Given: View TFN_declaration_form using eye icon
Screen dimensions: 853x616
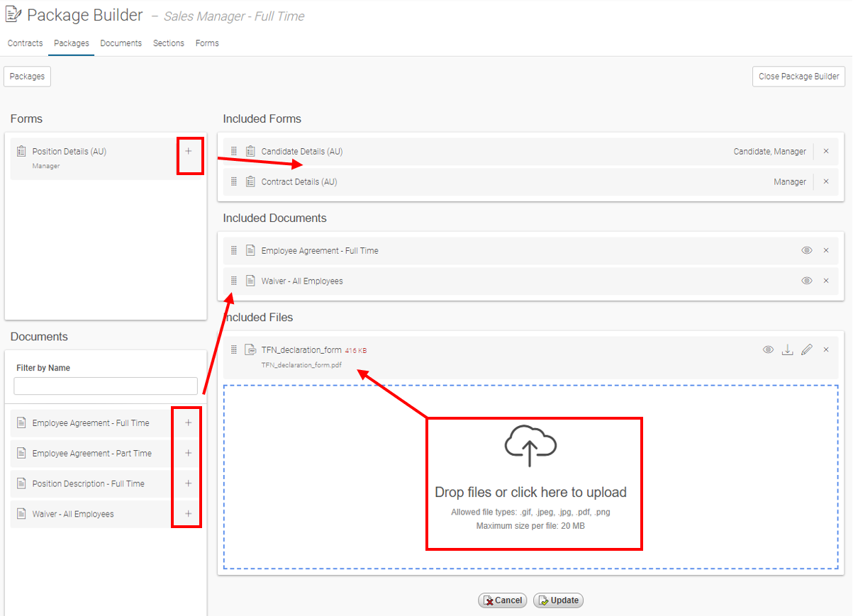Looking at the screenshot, I should (768, 349).
